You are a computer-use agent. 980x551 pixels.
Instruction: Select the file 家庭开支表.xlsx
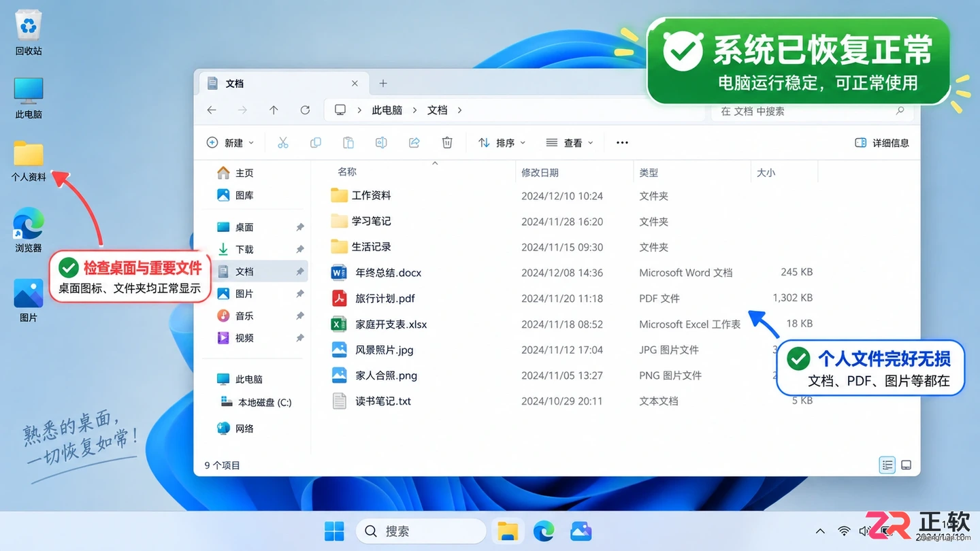(x=378, y=324)
